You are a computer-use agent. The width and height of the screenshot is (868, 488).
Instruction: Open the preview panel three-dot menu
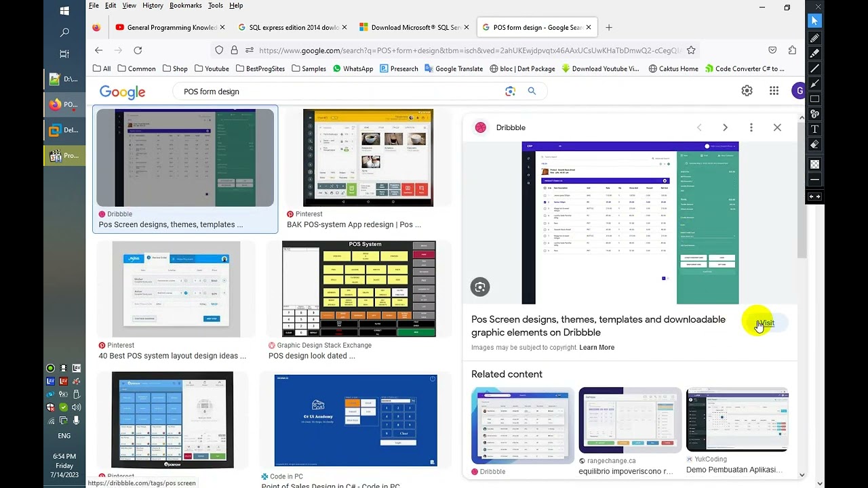coord(751,127)
